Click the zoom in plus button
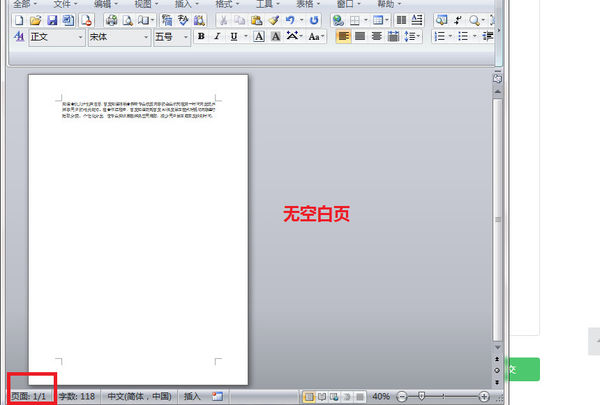The image size is (600, 405). [x=484, y=397]
